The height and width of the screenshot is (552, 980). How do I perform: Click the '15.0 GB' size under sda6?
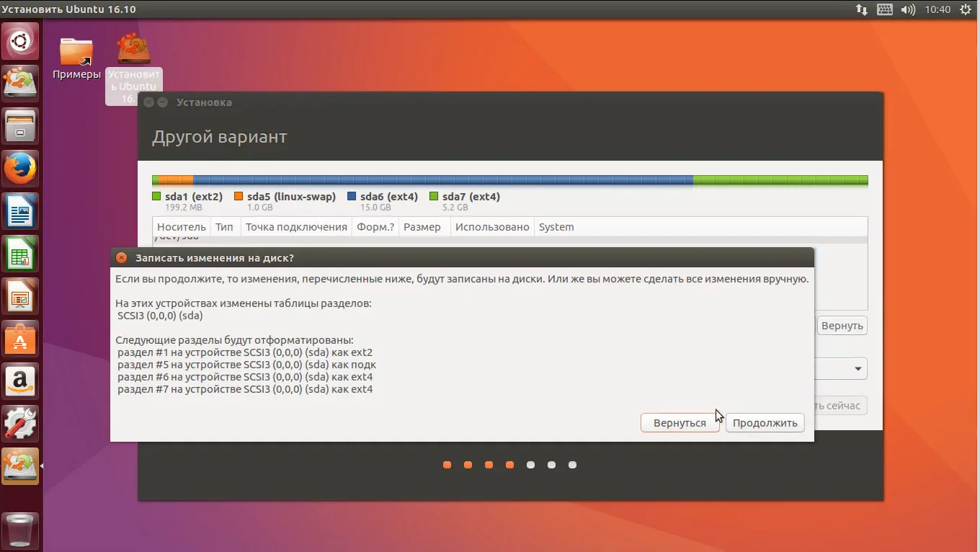375,208
